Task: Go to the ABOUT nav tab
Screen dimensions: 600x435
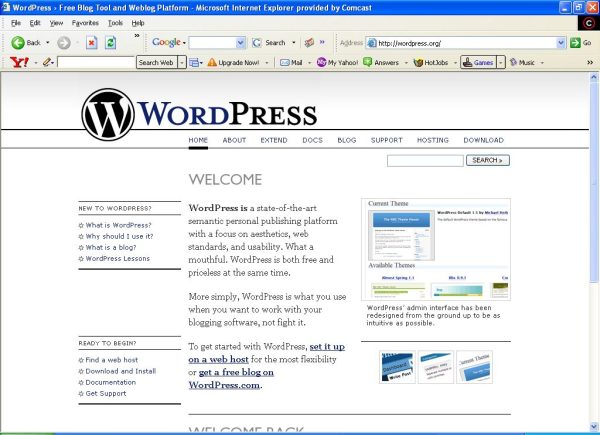Action: [x=234, y=140]
